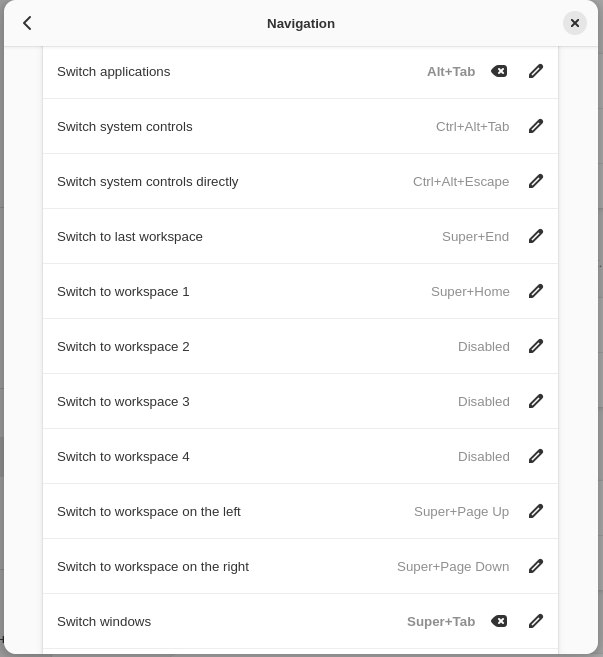Edit shortcut for Switch system controls directly

pos(536,181)
